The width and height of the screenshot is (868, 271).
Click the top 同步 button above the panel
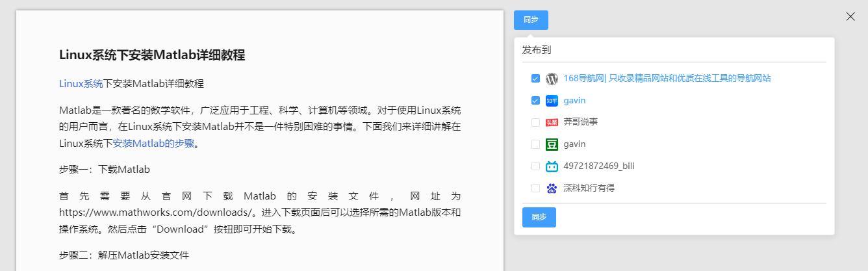click(x=531, y=20)
